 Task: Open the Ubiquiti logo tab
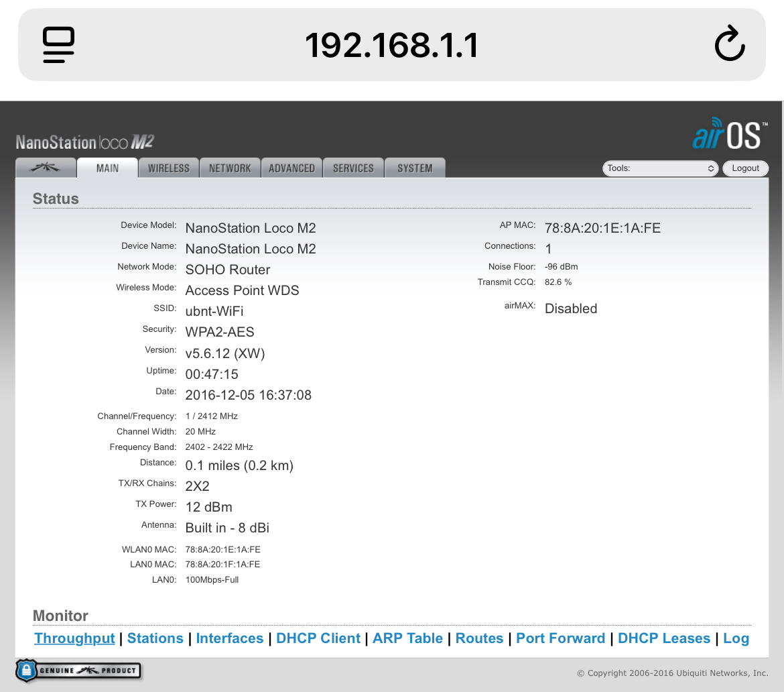point(46,168)
